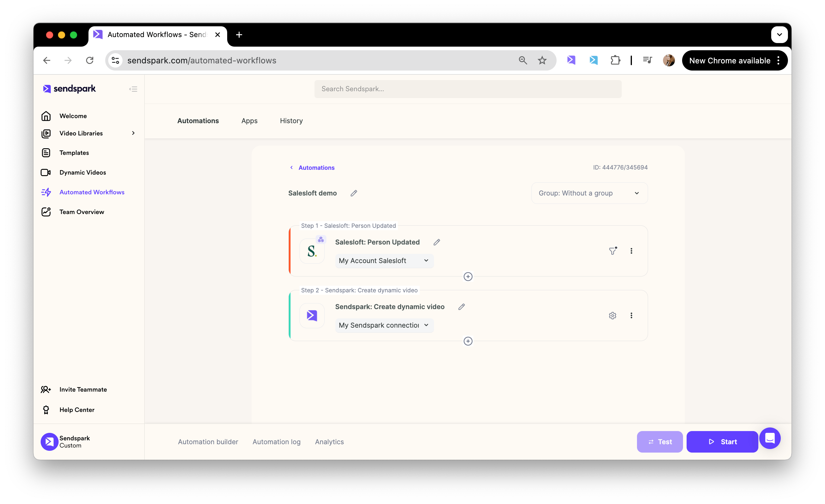This screenshot has height=504, width=825.
Task: Click the browser address bar URL
Action: (x=202, y=61)
